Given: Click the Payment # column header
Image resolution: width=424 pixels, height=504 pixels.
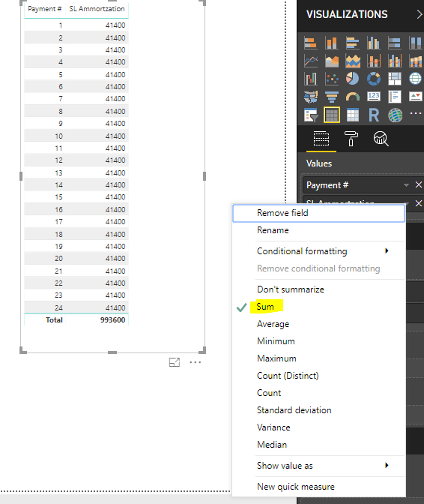Looking at the screenshot, I should click(x=45, y=9).
